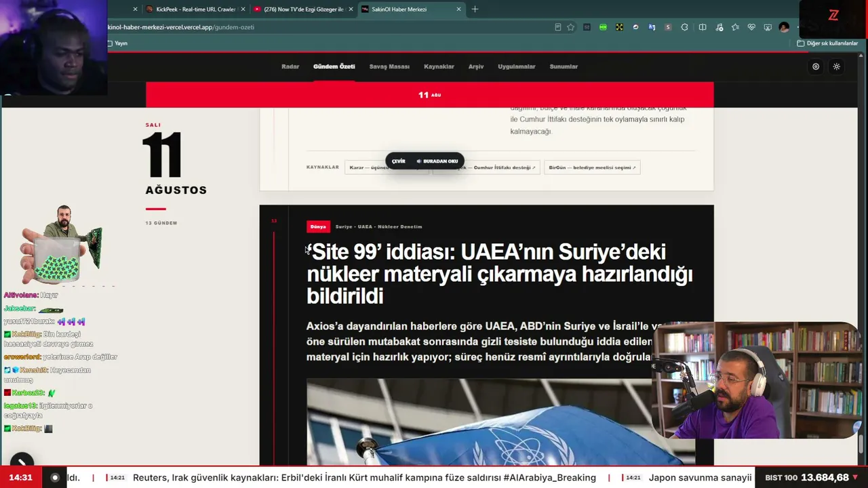Click the browser address bar URL
Screen dimensions: 868x488
[181, 27]
